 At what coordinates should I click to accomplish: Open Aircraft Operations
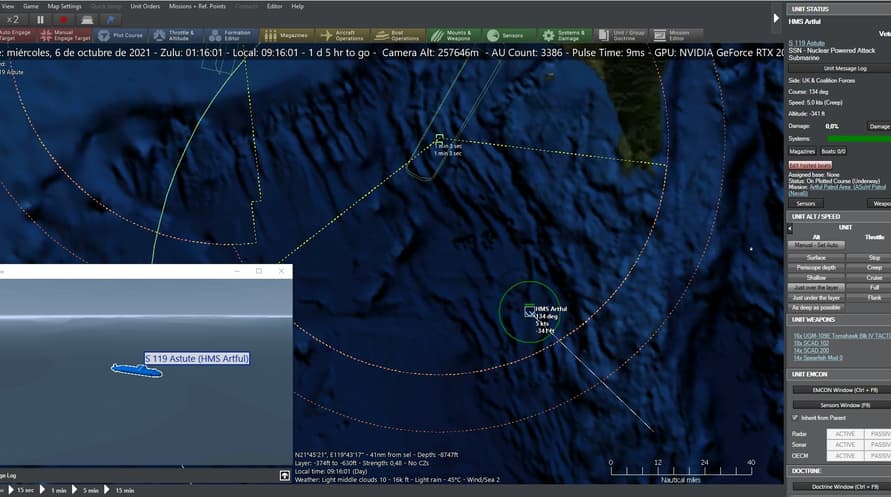pyautogui.click(x=342, y=35)
